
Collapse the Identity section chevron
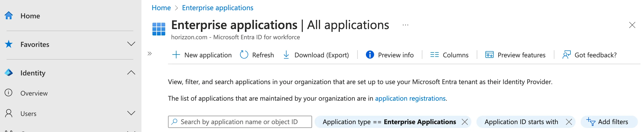131,72
